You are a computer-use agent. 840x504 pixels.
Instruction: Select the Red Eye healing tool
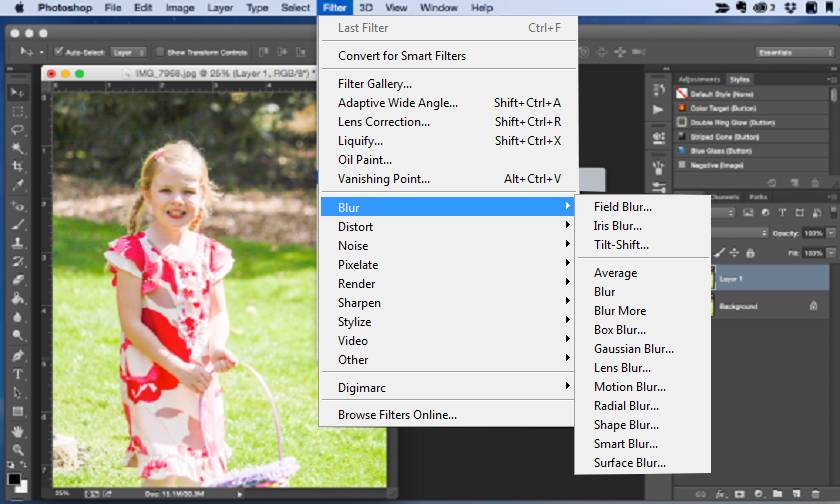tap(17, 206)
